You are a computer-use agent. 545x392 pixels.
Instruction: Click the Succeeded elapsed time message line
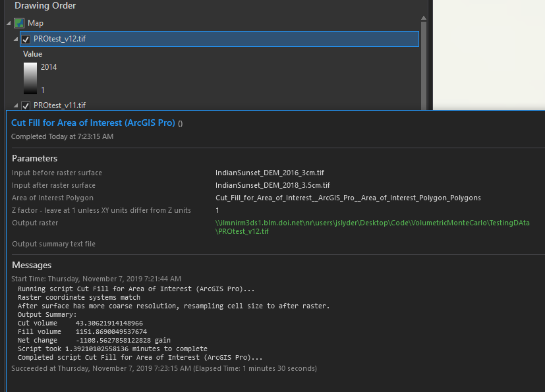point(164,368)
